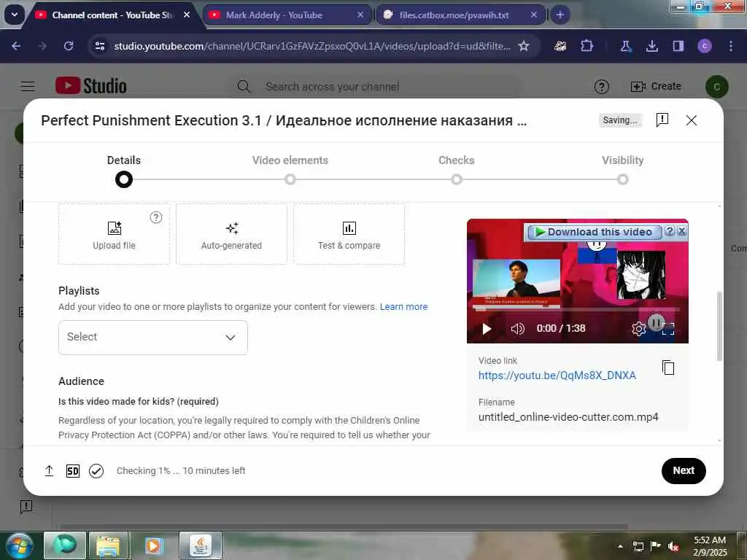Go to the Video elements step

point(290,171)
